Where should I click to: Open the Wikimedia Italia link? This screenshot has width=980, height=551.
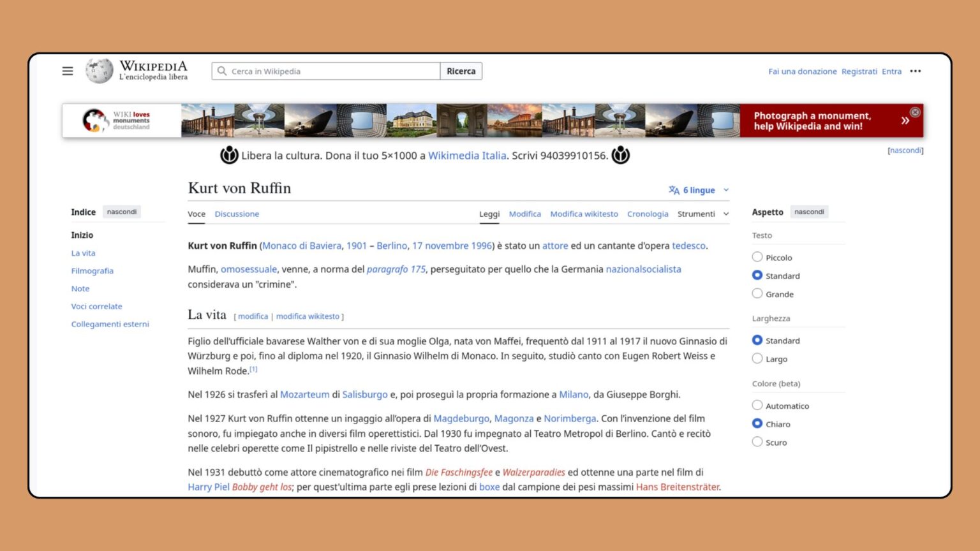coord(467,155)
